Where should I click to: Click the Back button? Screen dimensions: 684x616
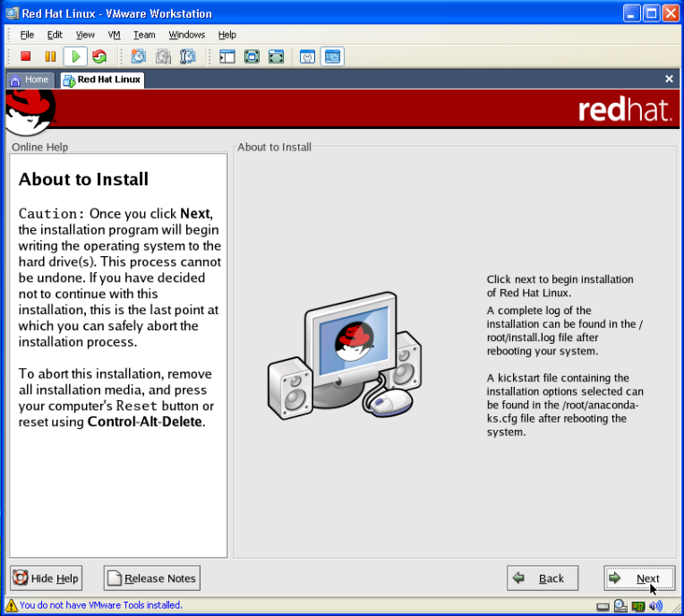click(542, 578)
